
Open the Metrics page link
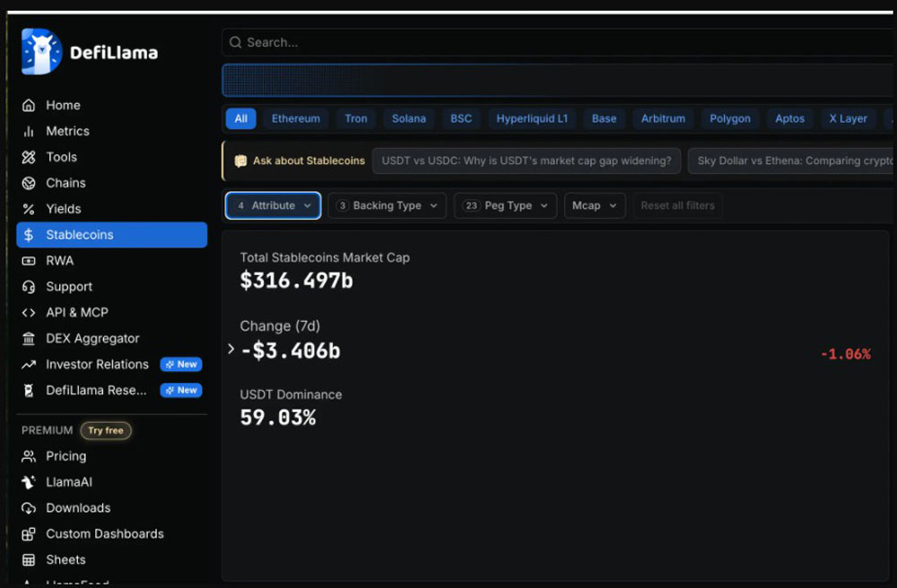[x=67, y=132]
